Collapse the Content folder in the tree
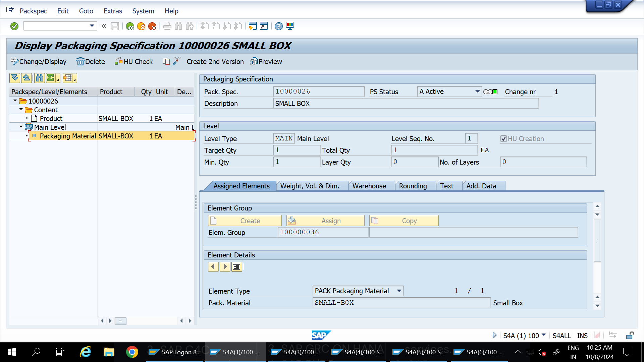Image resolution: width=644 pixels, height=362 pixels. coord(21,110)
